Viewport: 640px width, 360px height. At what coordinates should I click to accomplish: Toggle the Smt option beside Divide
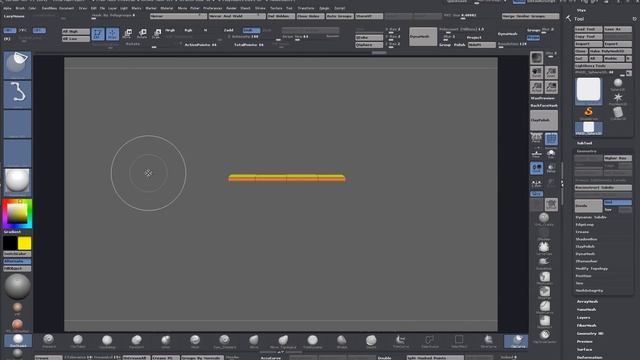pos(618,202)
